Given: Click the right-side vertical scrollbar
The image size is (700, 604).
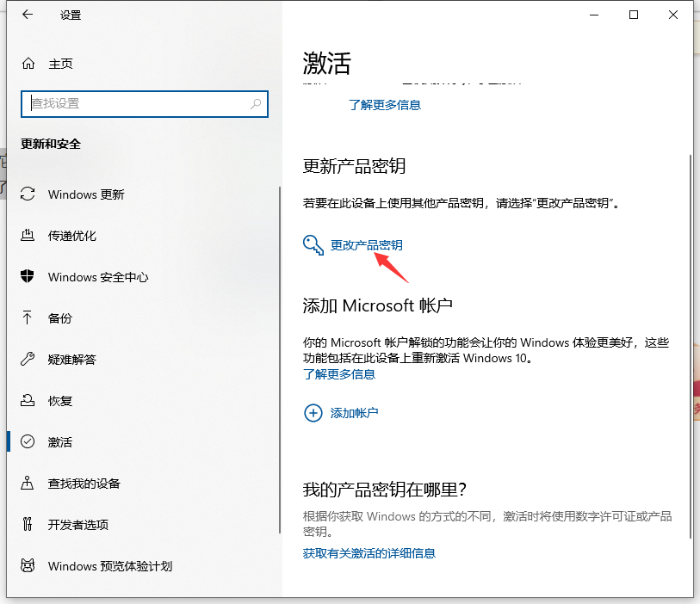Looking at the screenshot, I should click(690, 344).
